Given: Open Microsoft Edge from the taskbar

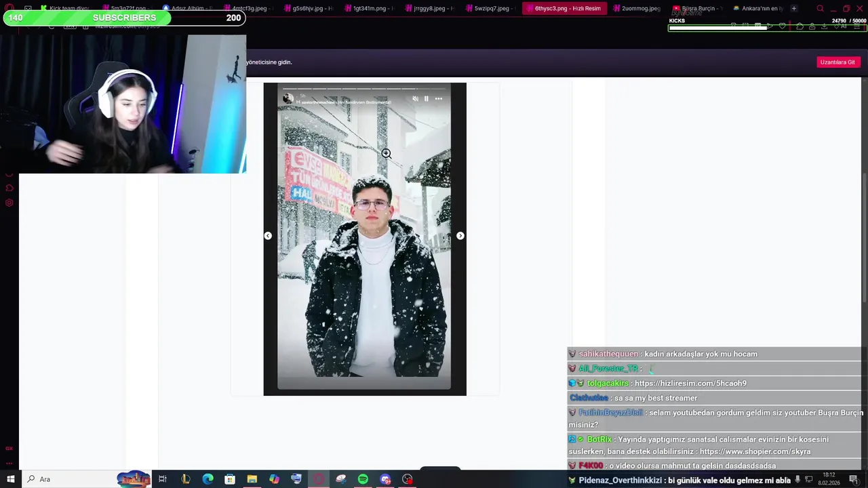Looking at the screenshot, I should [x=208, y=479].
